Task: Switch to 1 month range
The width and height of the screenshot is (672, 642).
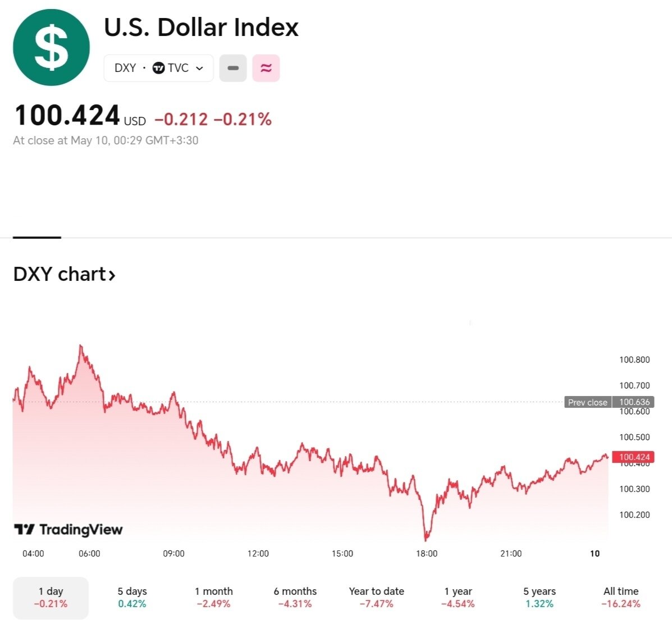Action: pyautogui.click(x=213, y=598)
